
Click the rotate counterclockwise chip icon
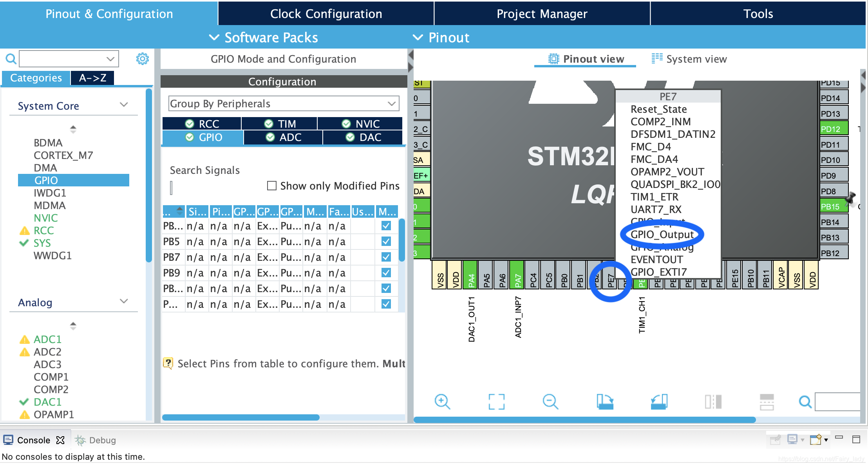(659, 401)
